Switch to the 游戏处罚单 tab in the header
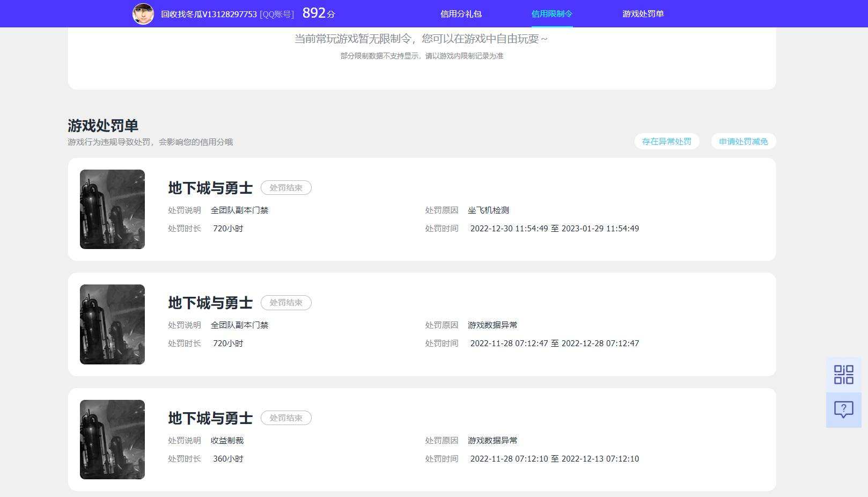868x497 pixels. (x=643, y=14)
